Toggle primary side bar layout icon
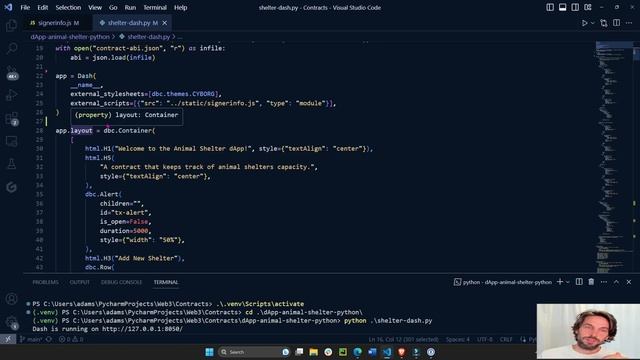Image resolution: width=640 pixels, height=360 pixels. coord(550,7)
